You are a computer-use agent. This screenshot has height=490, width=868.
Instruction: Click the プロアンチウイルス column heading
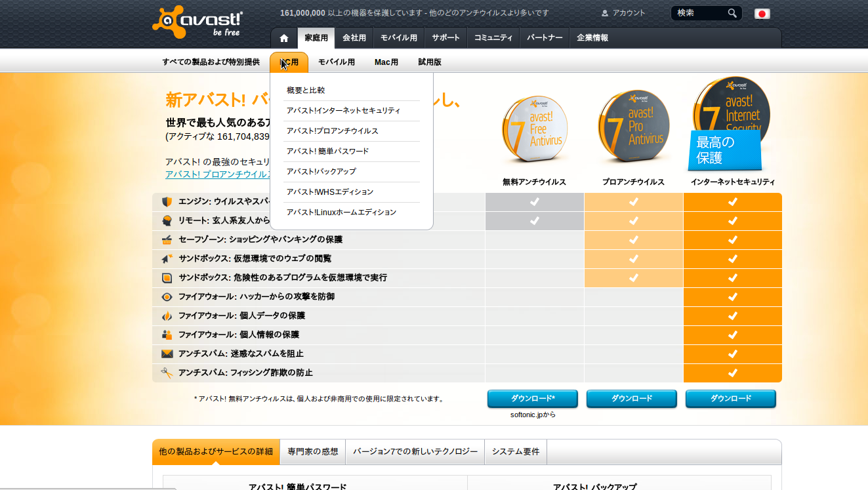(x=633, y=182)
